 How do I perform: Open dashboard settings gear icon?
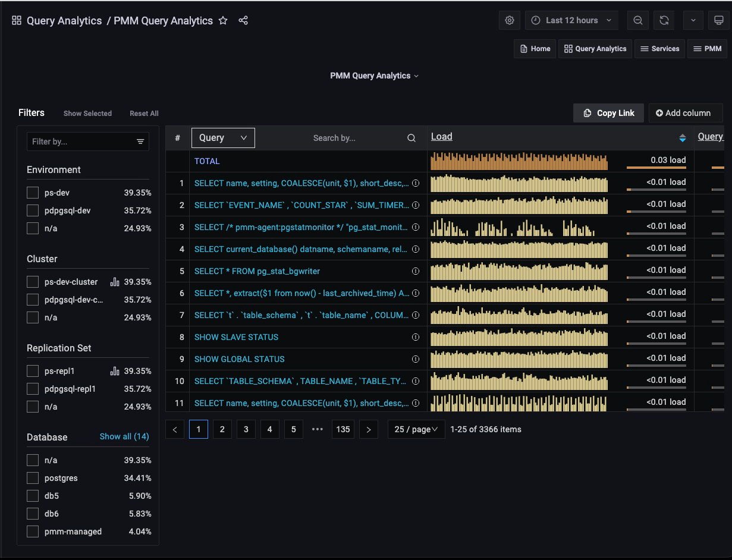click(510, 20)
